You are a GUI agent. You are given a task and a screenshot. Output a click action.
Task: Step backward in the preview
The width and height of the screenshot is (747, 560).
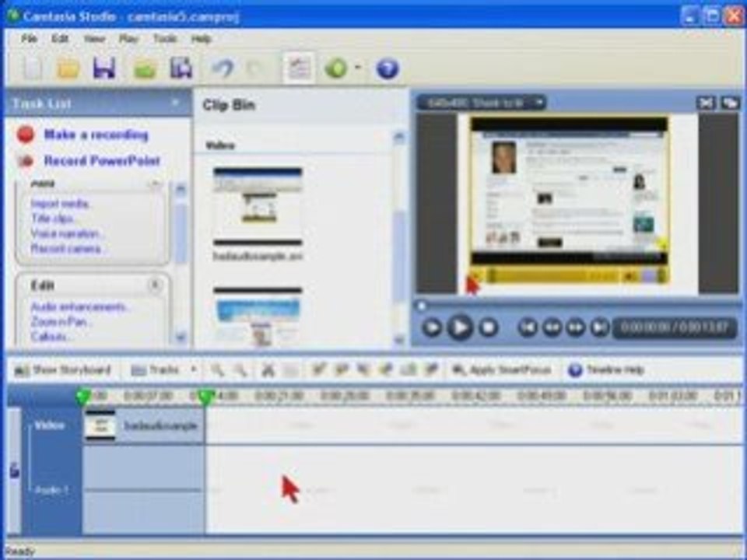click(x=552, y=327)
